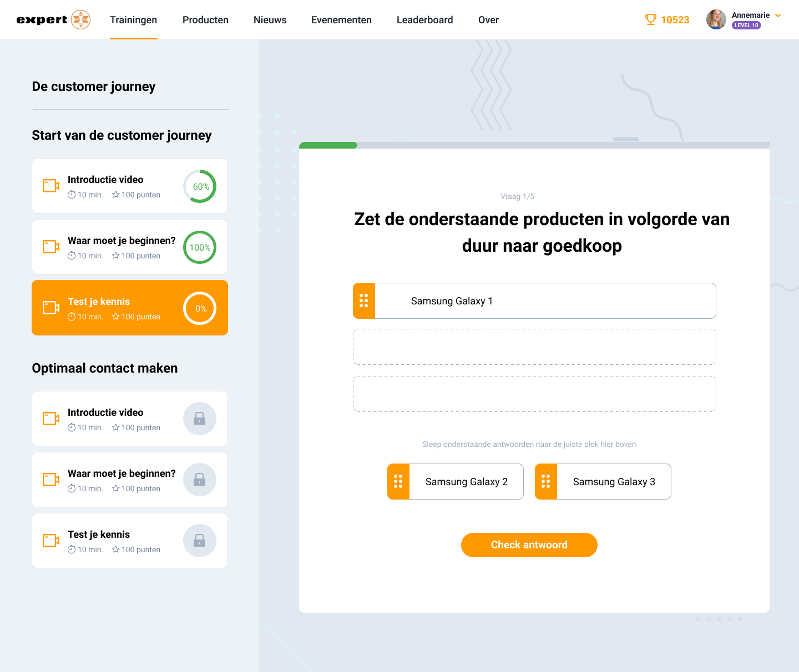Go to the Leaderboard page
799x672 pixels.
tap(424, 20)
